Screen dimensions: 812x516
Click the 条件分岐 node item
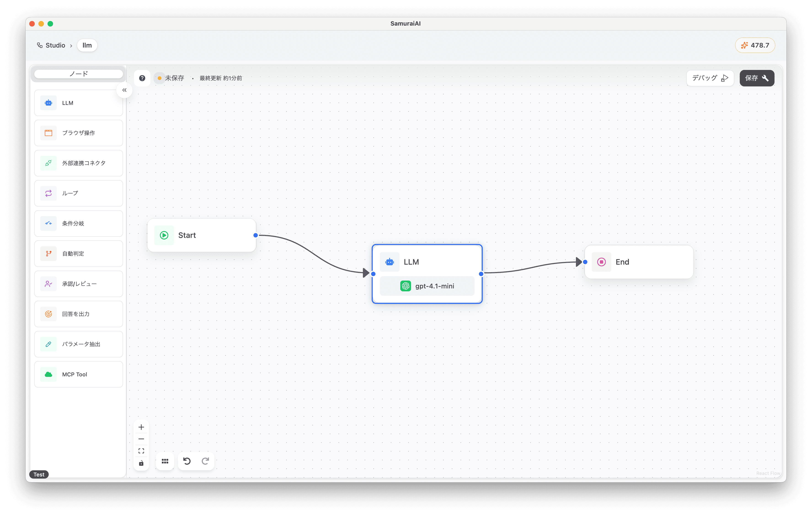[x=79, y=223]
